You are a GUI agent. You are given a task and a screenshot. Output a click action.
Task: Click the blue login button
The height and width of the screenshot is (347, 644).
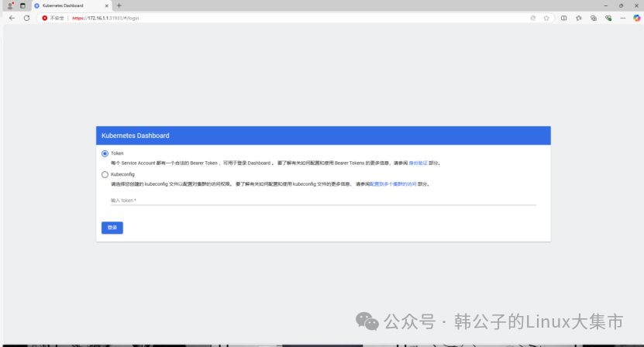click(x=112, y=228)
